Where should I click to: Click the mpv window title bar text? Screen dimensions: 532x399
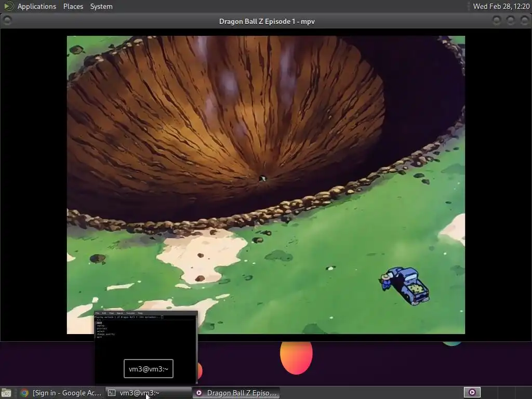pos(267,21)
